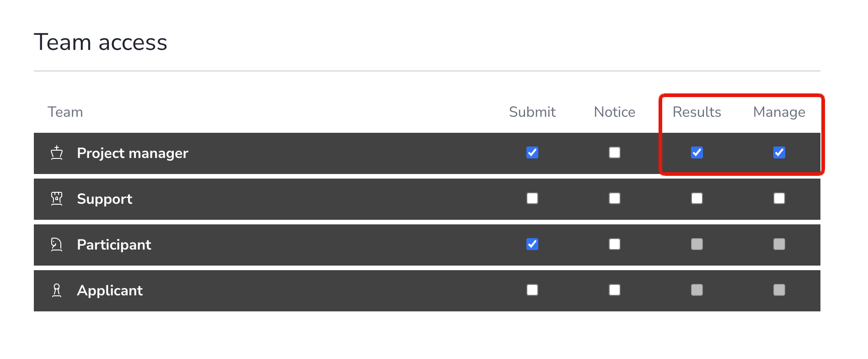Click the Participant team name
This screenshot has width=868, height=359.
114,245
